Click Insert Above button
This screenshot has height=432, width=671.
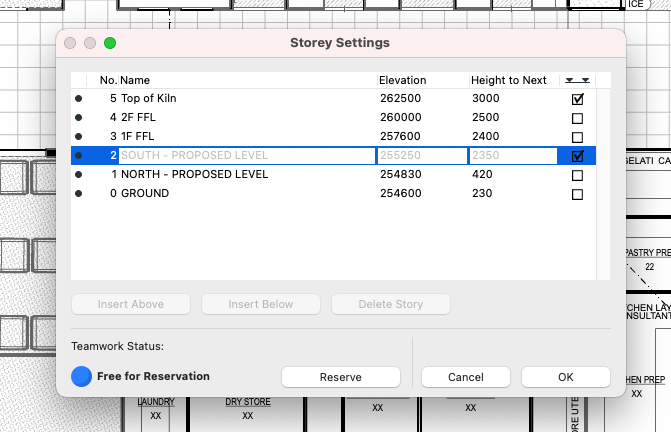[x=131, y=304]
